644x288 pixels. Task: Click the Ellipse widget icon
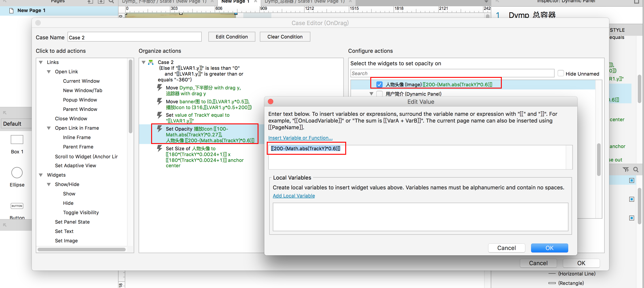click(x=17, y=172)
